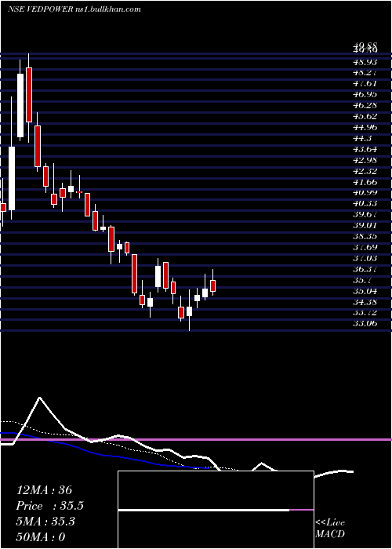Click the 44.3 price axis label

[362, 138]
